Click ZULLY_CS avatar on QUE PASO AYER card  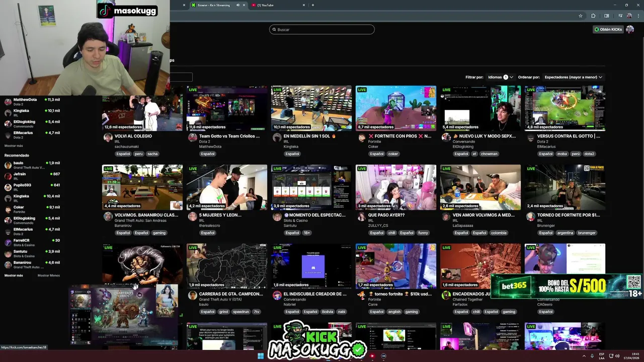coord(361,216)
